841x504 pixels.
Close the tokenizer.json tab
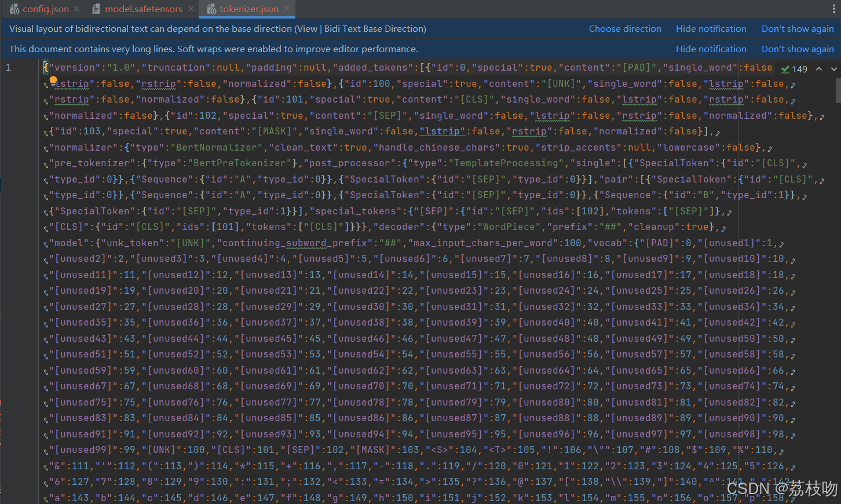pos(287,9)
